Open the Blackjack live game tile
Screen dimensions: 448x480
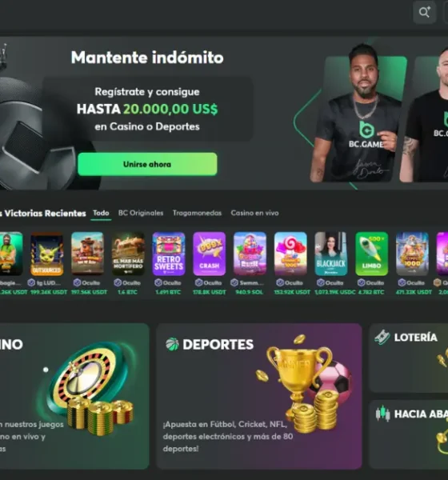[x=331, y=254]
